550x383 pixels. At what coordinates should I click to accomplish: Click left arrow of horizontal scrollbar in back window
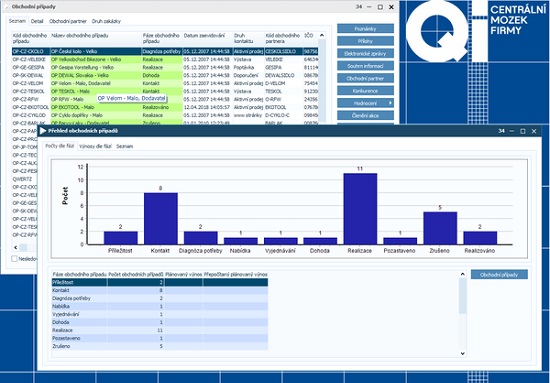point(15,247)
